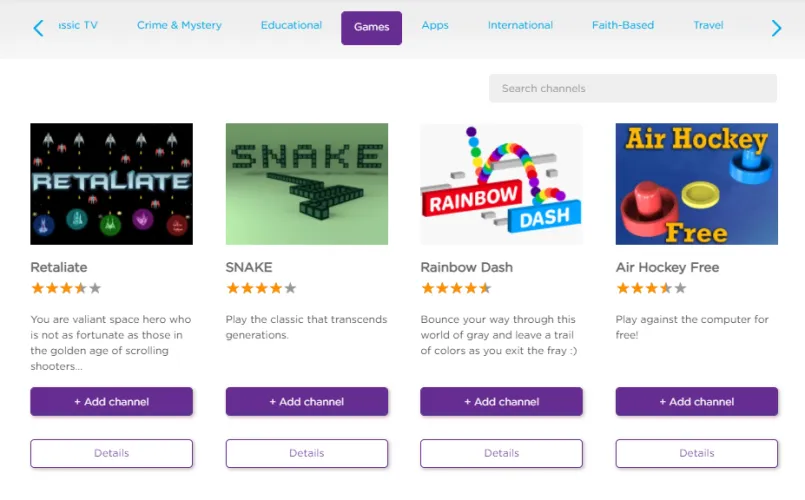Add the Retaliate channel
The height and width of the screenshot is (500, 805).
111,402
